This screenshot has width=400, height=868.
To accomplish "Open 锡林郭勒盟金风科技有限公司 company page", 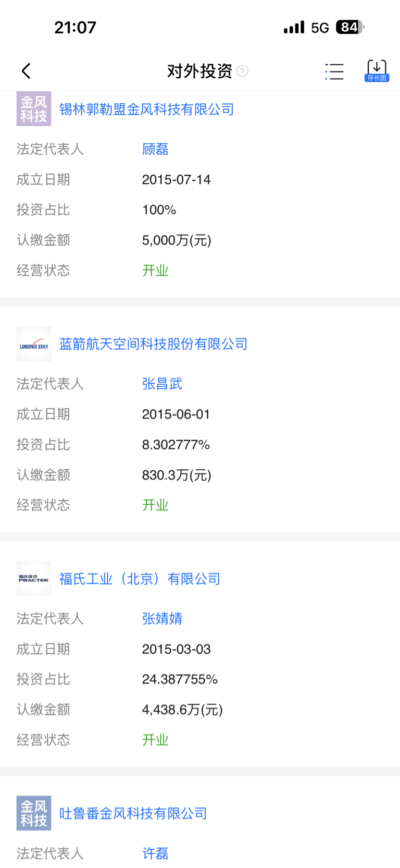I will click(146, 109).
